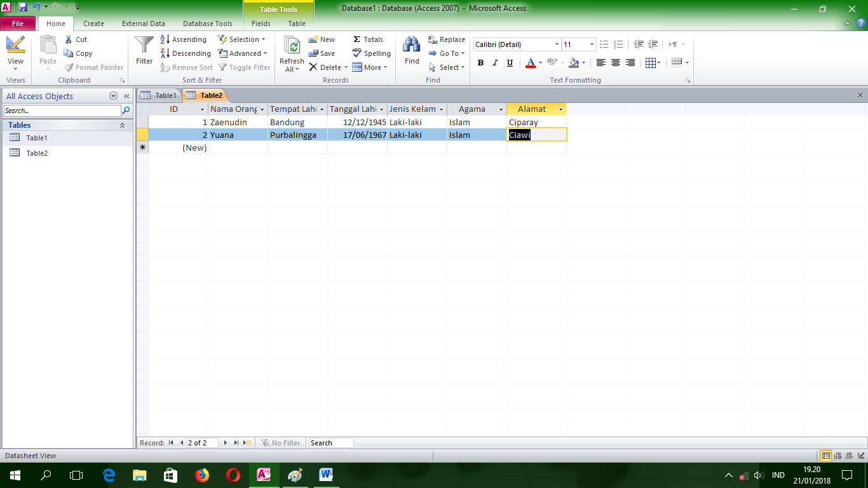Select the Ascending sort icon

pos(166,39)
